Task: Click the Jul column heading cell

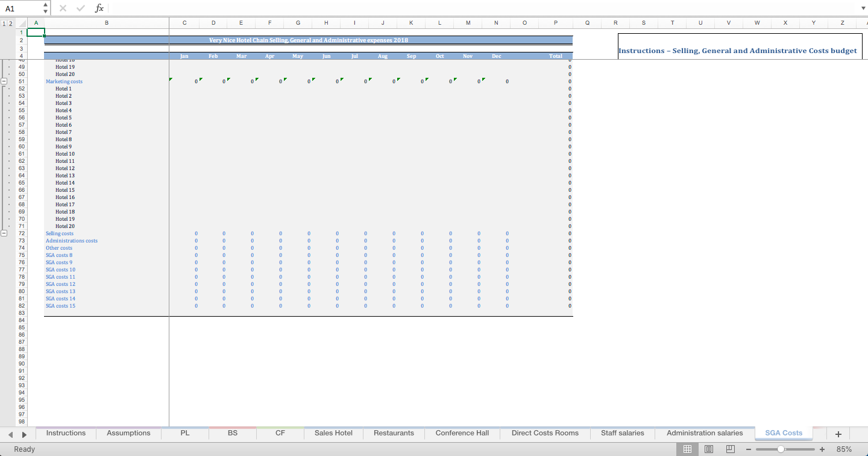Action: [x=354, y=56]
